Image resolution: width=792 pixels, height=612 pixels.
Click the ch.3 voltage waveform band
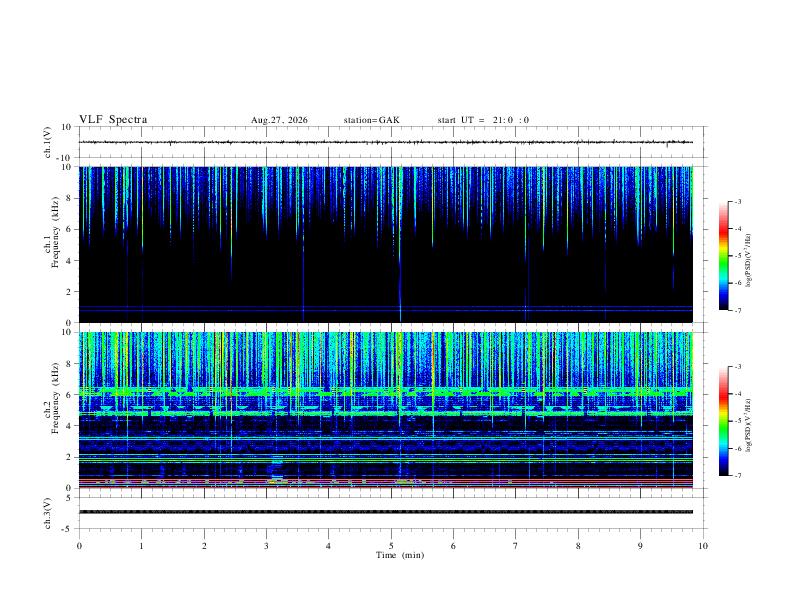pos(385,512)
